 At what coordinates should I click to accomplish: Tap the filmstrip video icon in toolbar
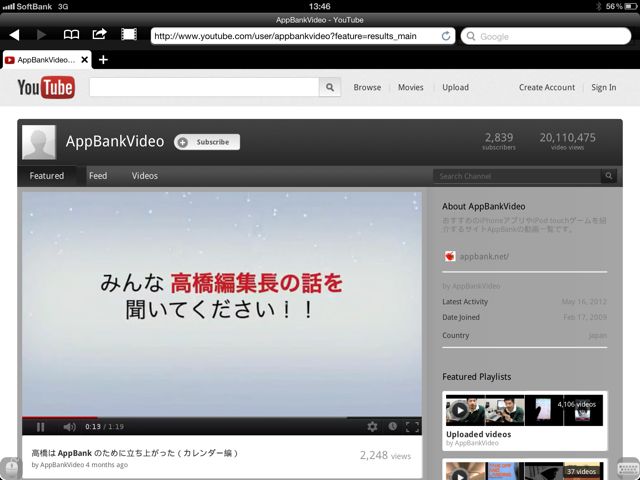[129, 35]
